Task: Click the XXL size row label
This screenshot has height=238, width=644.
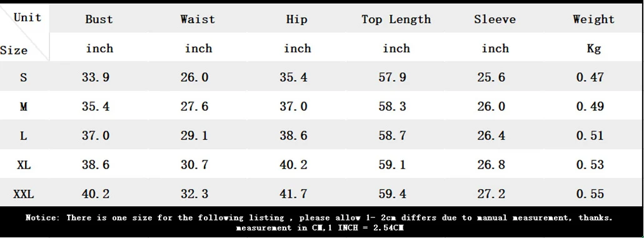Action: 23,194
